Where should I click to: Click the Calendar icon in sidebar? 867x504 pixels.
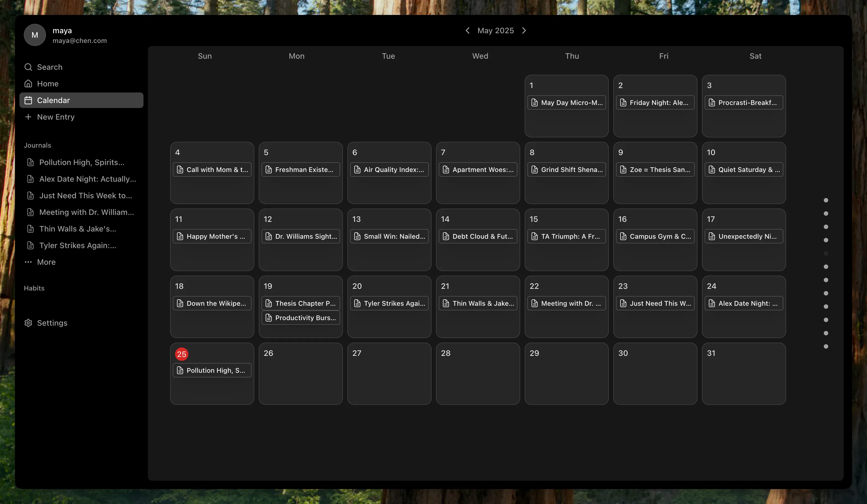point(28,100)
